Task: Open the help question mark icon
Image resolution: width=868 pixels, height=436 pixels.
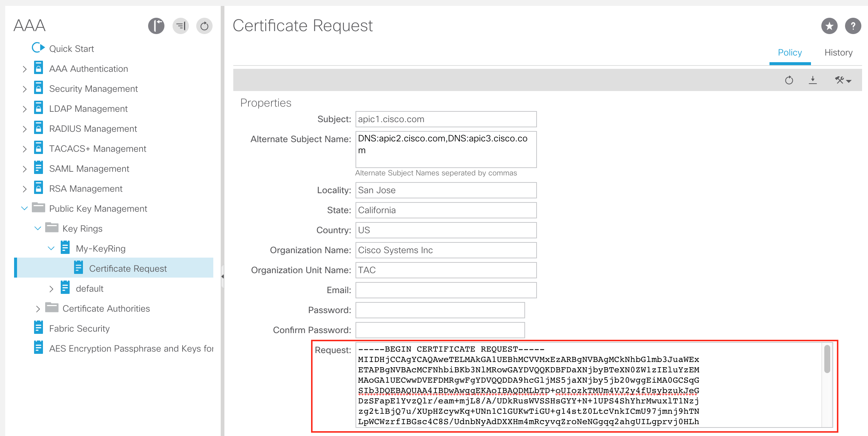Action: coord(852,26)
